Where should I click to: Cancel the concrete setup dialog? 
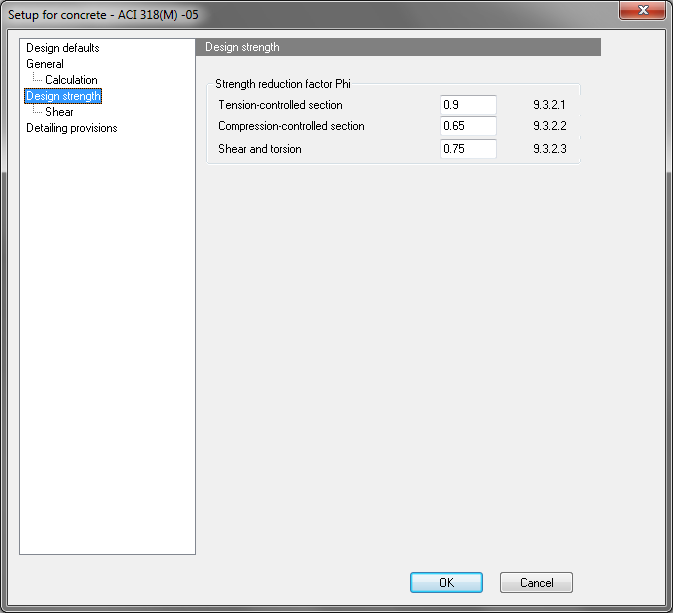(x=536, y=583)
